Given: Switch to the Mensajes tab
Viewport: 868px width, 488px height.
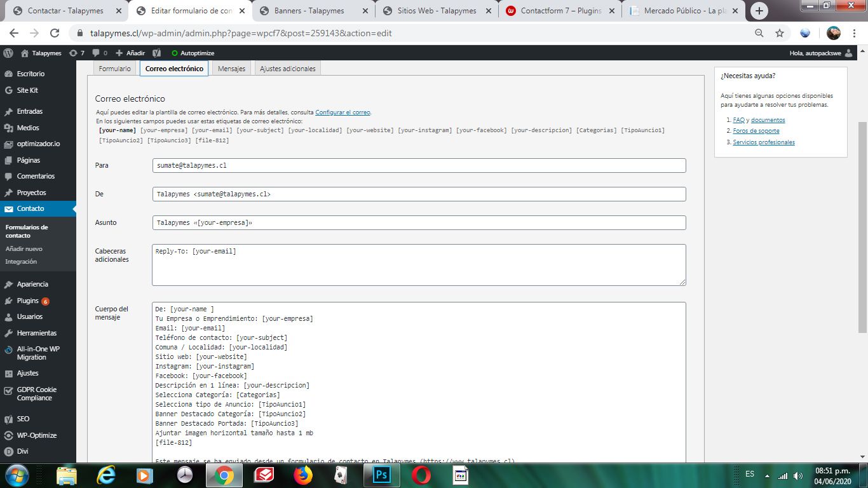Looking at the screenshot, I should (x=231, y=69).
